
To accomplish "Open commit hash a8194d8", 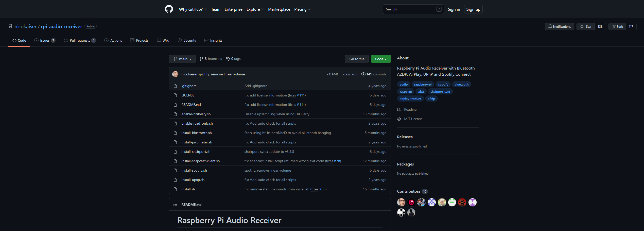I will (333, 74).
